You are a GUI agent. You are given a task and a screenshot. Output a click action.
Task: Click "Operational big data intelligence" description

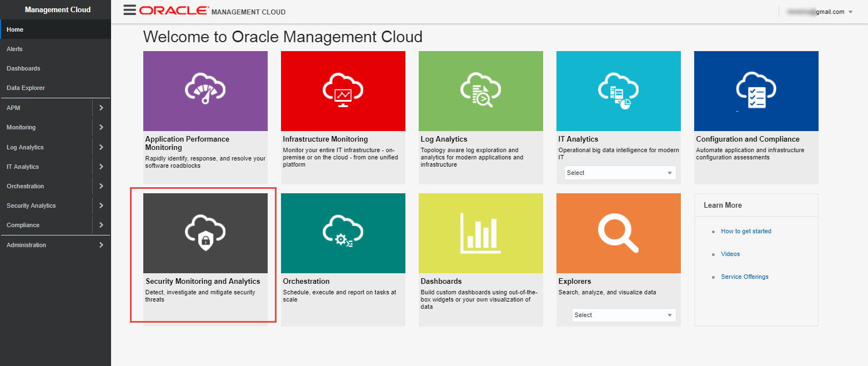coord(619,154)
